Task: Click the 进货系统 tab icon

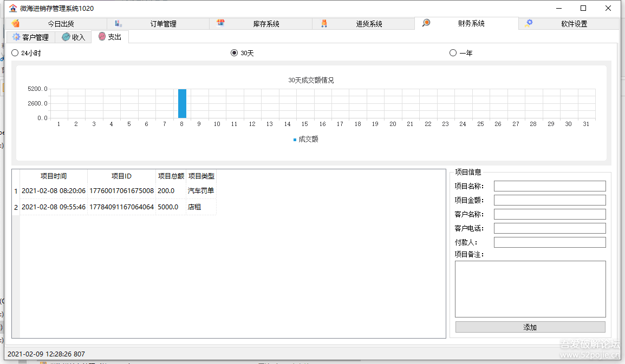Action: coord(323,23)
